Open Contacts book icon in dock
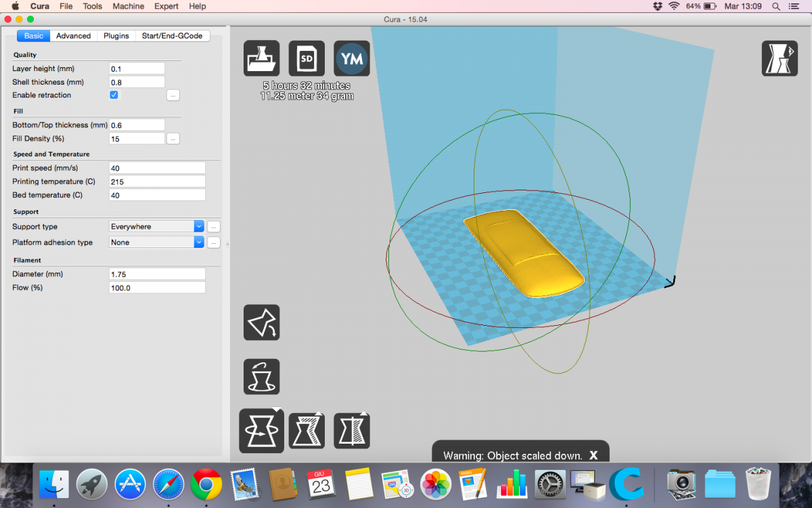The height and width of the screenshot is (508, 812). (284, 485)
